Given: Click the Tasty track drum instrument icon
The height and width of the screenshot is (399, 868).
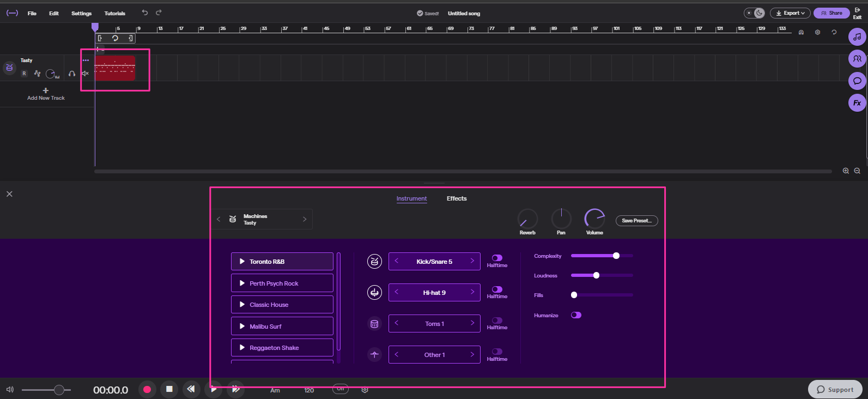Looking at the screenshot, I should point(9,68).
